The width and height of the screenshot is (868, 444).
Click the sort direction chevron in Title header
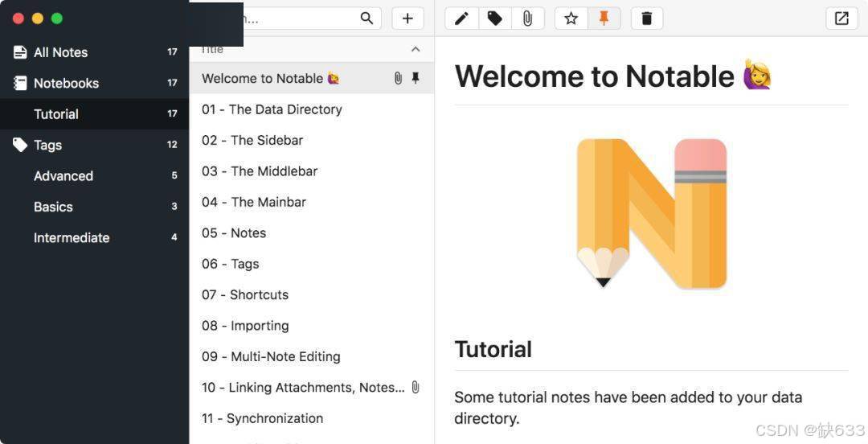416,49
